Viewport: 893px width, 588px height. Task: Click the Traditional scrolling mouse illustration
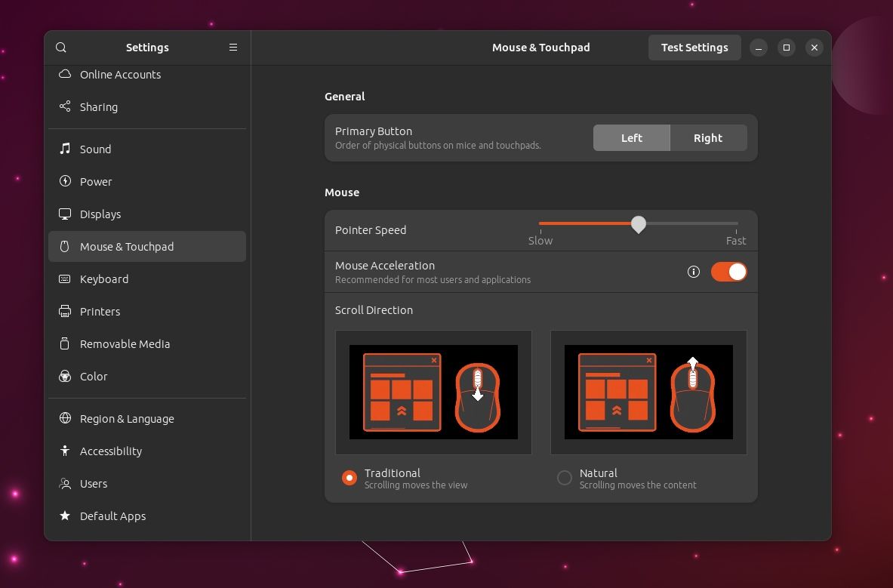[433, 392]
